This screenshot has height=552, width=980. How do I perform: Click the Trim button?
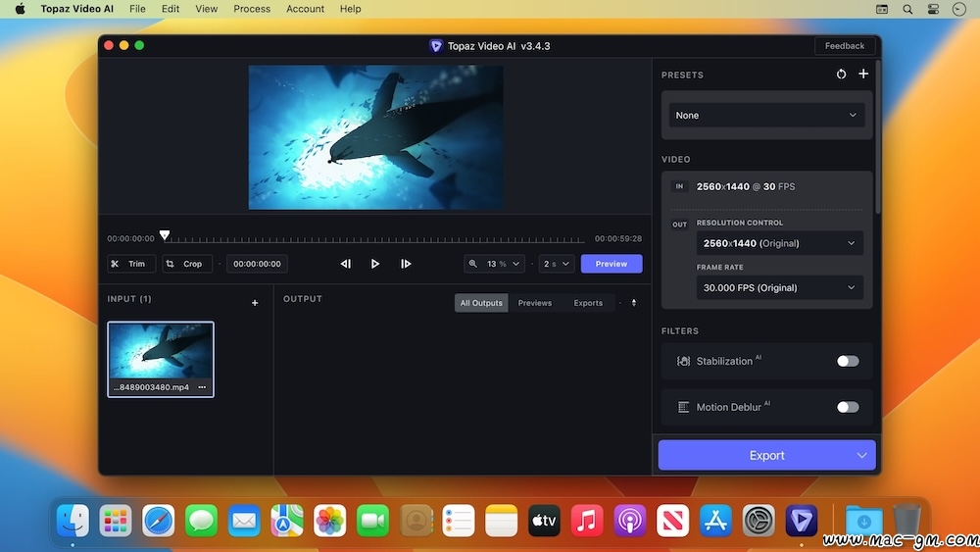(x=130, y=264)
